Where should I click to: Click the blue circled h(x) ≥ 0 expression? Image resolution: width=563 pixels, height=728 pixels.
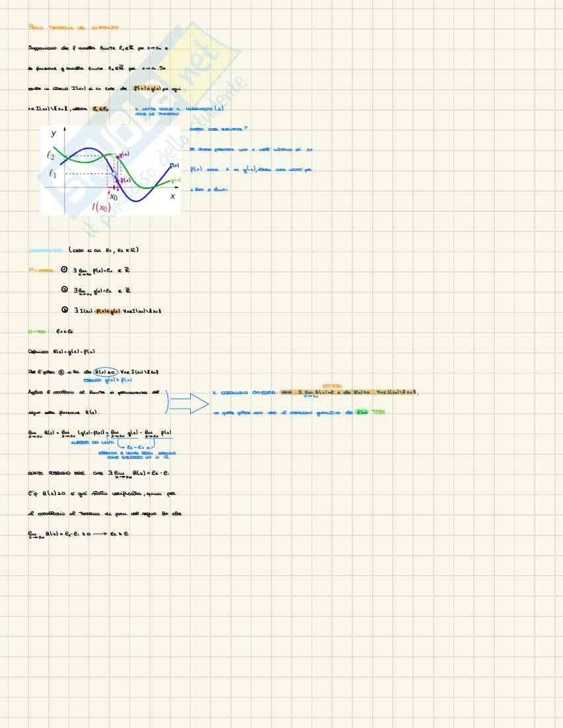(x=106, y=372)
